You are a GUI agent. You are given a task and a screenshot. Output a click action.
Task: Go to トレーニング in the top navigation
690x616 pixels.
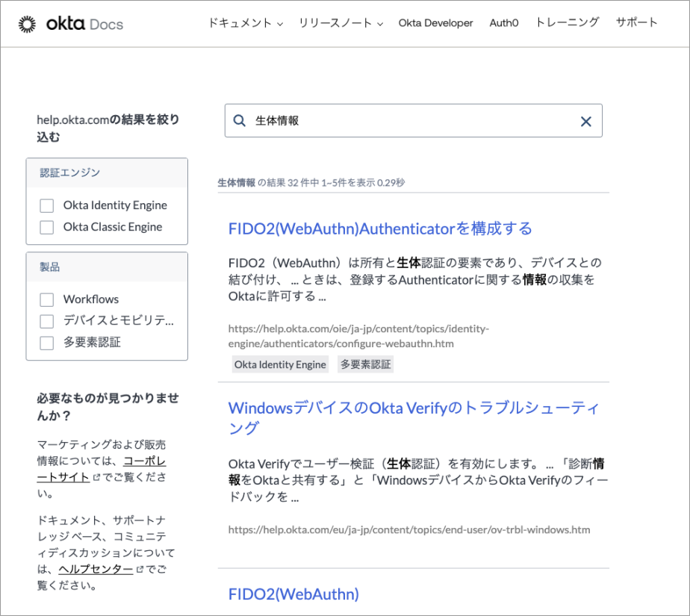coord(567,22)
